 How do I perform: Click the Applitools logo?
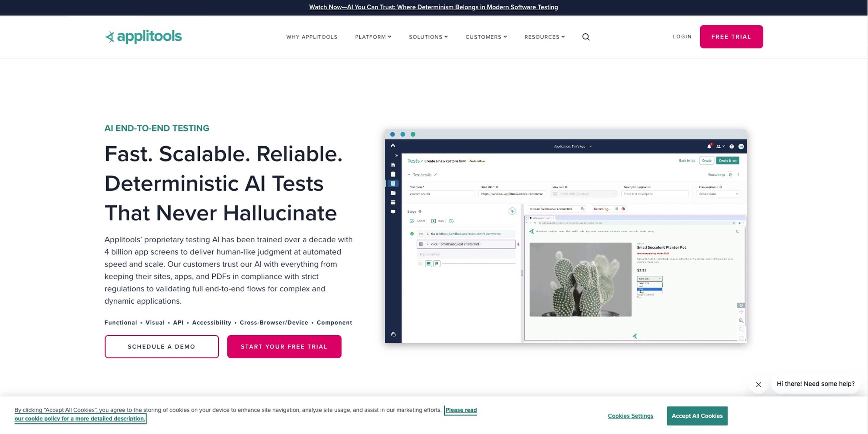[143, 36]
